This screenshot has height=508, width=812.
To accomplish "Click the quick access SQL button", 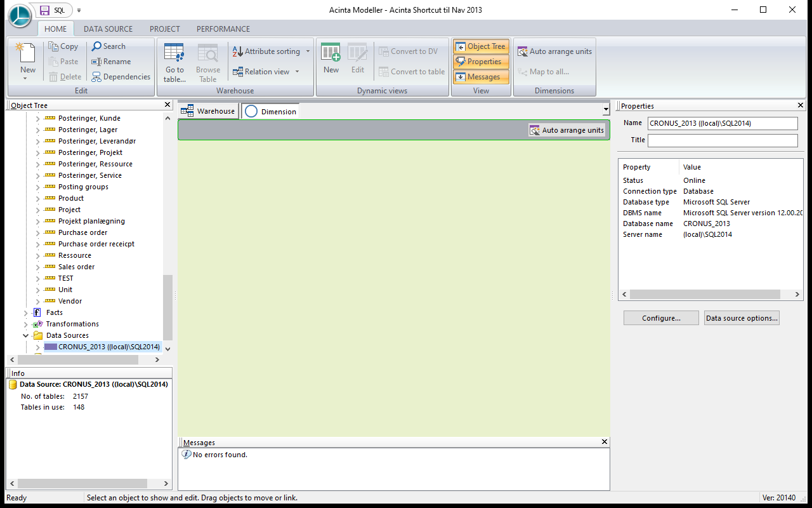I will [60, 10].
